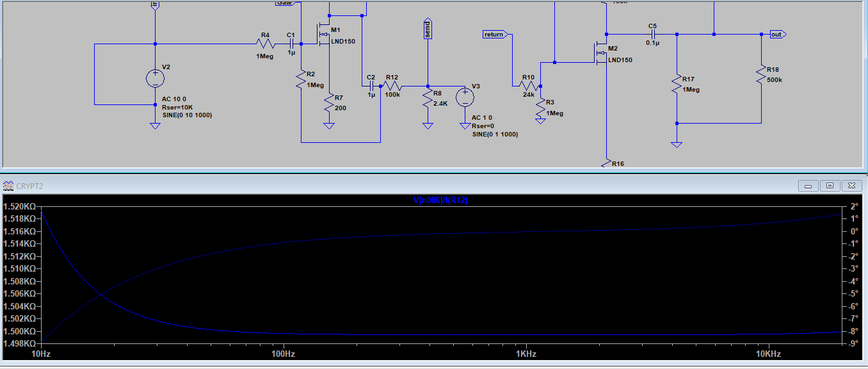
Task: Select the R18 500k resistor
Action: point(761,74)
